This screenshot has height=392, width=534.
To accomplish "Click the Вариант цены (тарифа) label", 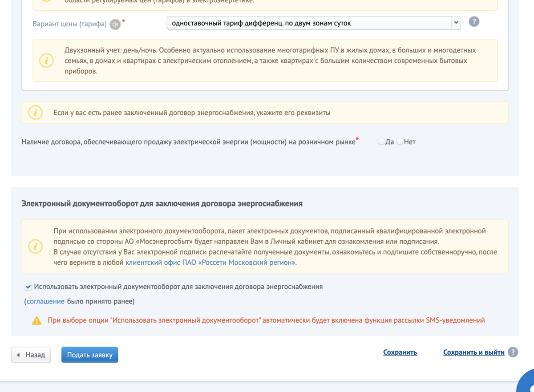I will pos(69,24).
